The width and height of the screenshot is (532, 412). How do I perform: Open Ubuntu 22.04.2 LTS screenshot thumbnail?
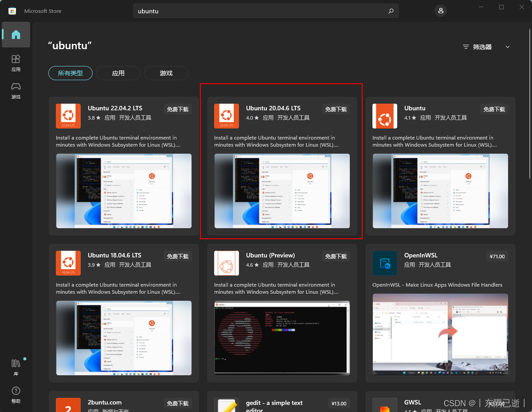pyautogui.click(x=124, y=191)
